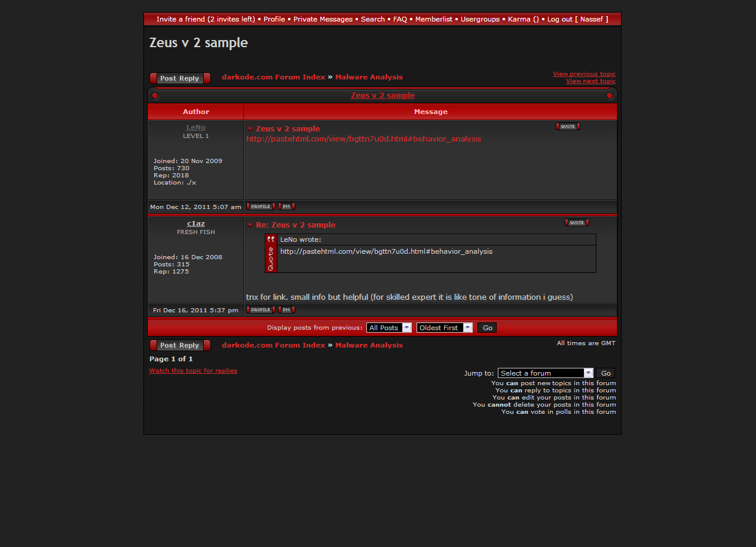
Task: Click the Quote button on LeNo's post
Action: [x=567, y=127]
